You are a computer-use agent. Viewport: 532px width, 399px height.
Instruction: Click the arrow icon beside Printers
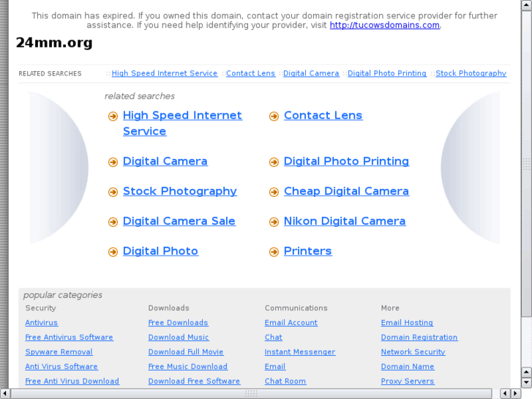click(274, 253)
